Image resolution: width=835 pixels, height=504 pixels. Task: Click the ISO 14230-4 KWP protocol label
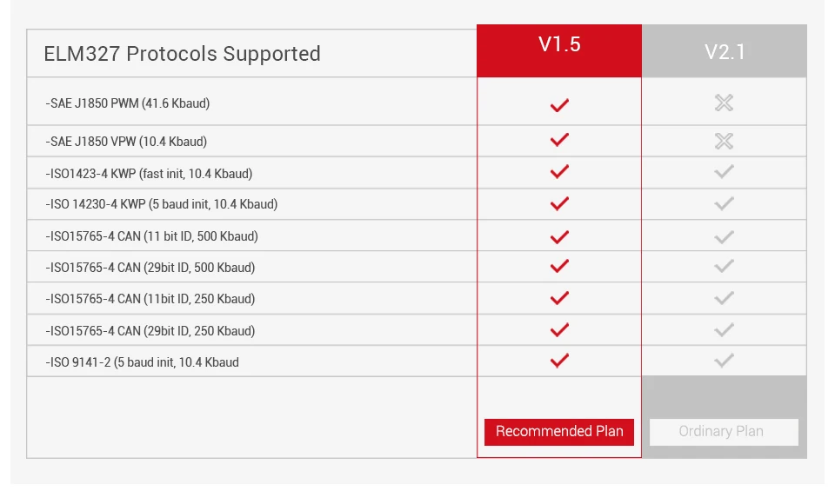tap(162, 204)
